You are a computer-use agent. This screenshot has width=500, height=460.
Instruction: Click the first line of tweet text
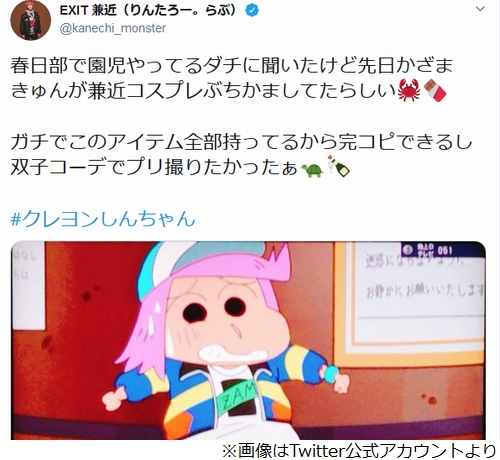pos(232,66)
